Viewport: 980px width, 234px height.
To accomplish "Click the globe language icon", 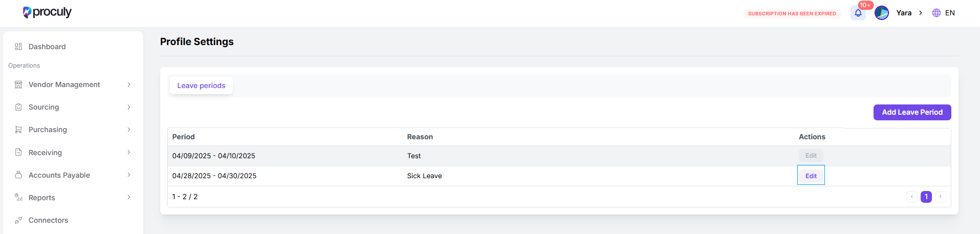I will 937,13.
